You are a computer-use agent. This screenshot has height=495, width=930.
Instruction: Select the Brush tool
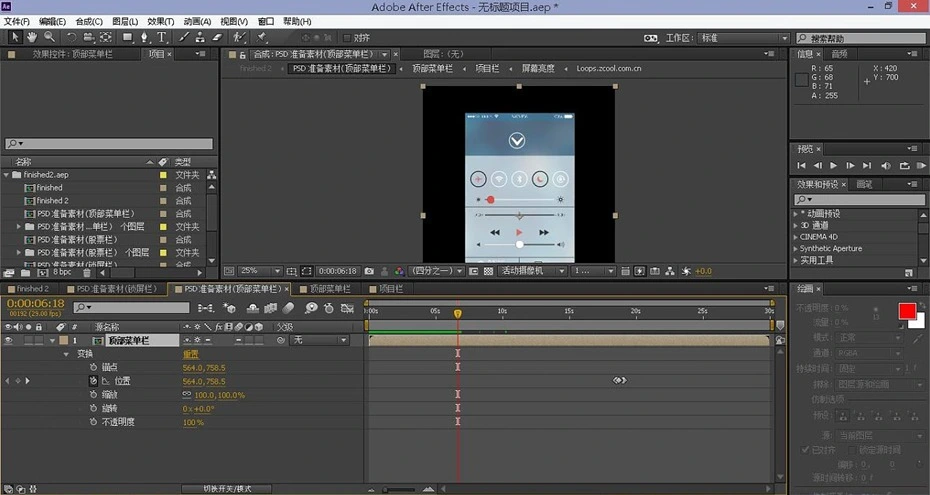point(184,37)
